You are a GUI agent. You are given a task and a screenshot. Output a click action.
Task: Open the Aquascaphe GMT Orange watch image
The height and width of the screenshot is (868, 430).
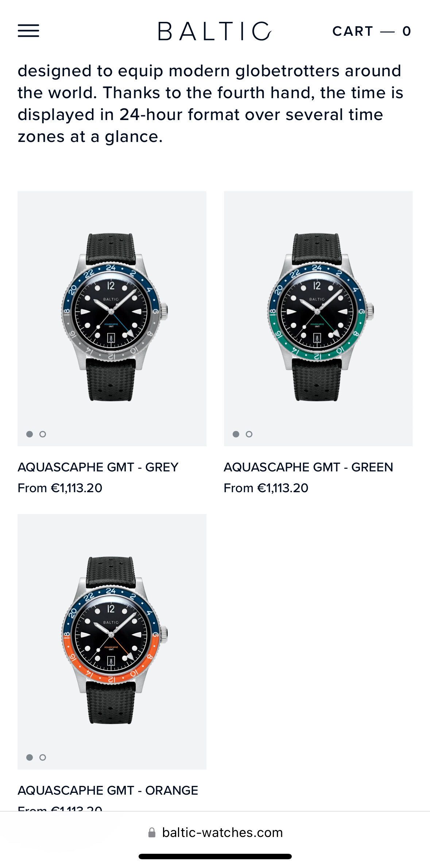pyautogui.click(x=112, y=642)
